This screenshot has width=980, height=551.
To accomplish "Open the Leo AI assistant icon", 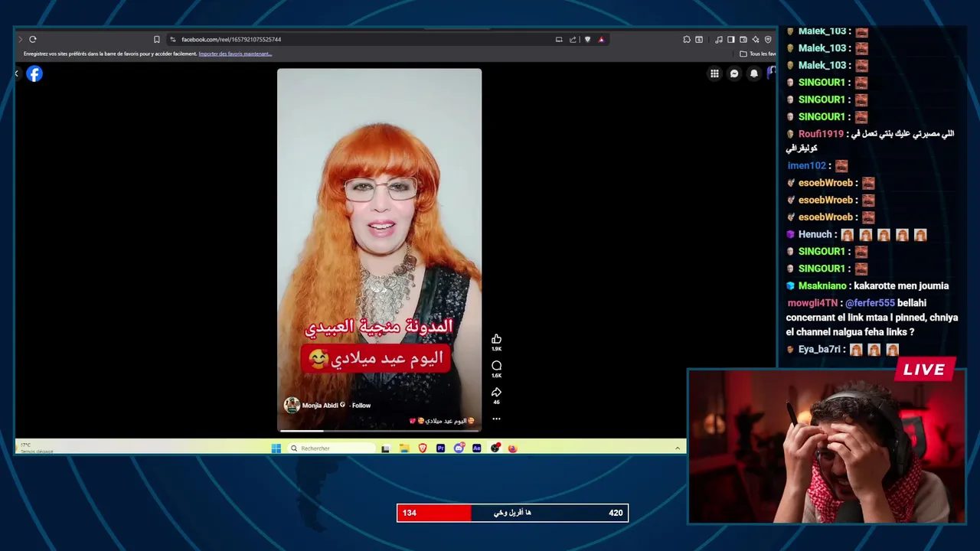I will click(756, 39).
